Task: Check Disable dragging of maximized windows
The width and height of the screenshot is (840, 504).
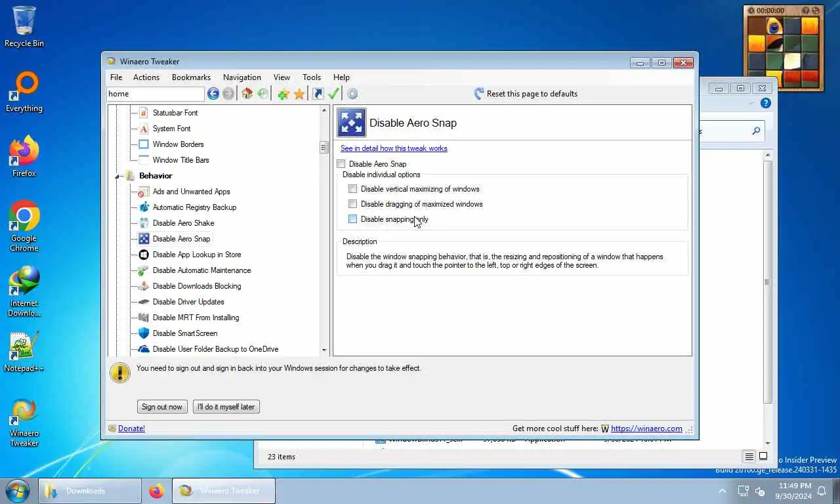Action: [x=352, y=204]
